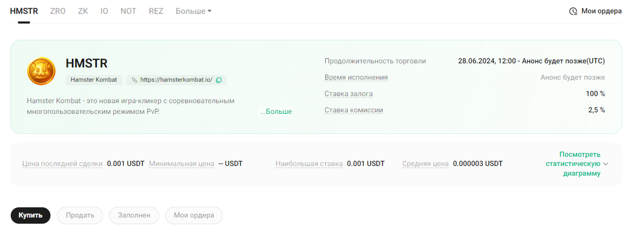Expand the statistics chart chevron
The width and height of the screenshot is (644, 239).
606,164
